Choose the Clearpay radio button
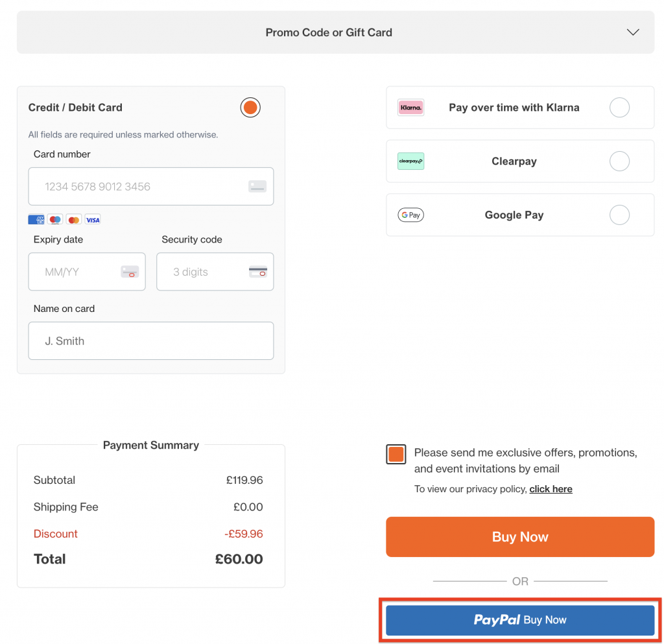The image size is (664, 644). (x=619, y=161)
